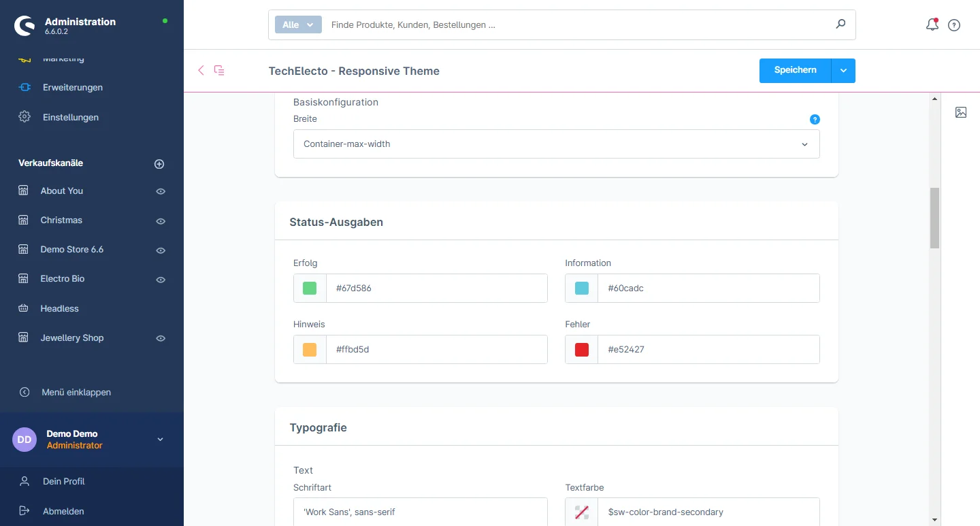980x526 pixels.
Task: Open Einstellungen in the sidebar
Action: coord(70,117)
